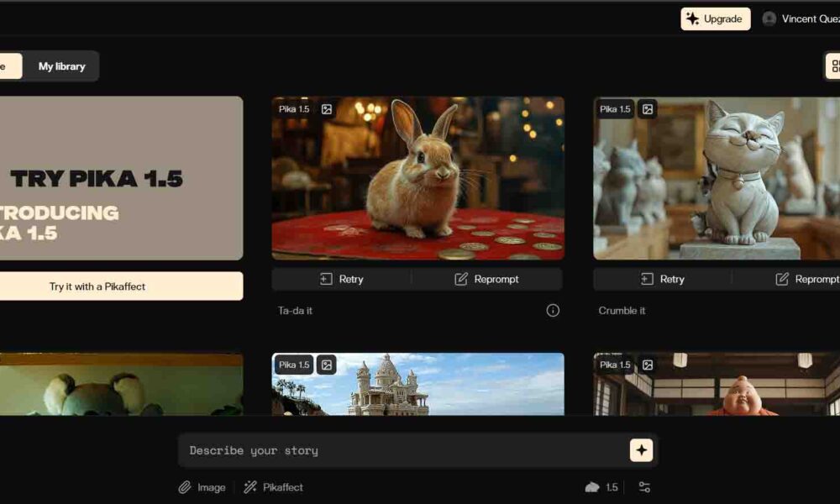Open the Pikaffect wand option
The height and width of the screenshot is (504, 840).
coord(273,487)
